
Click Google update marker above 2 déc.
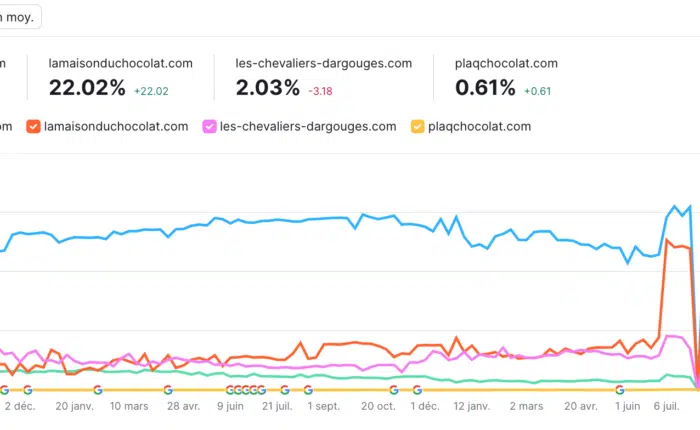click(27, 390)
